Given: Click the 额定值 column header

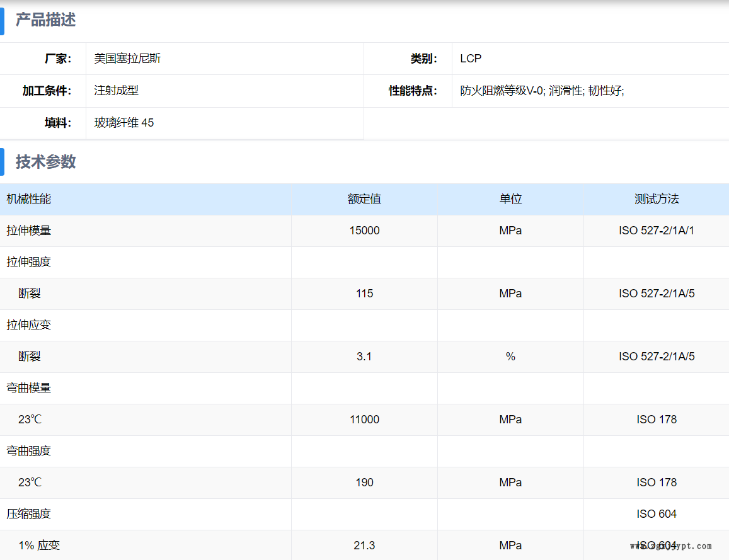Looking at the screenshot, I should 364,199.
